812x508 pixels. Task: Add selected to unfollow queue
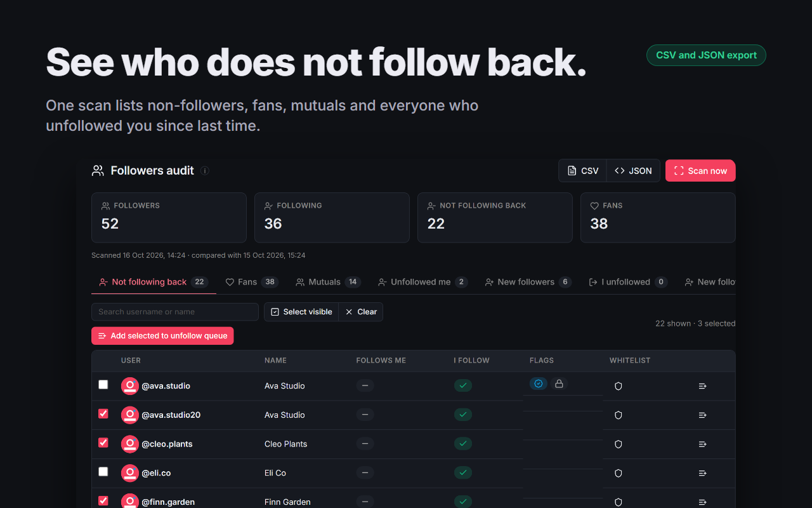point(162,336)
